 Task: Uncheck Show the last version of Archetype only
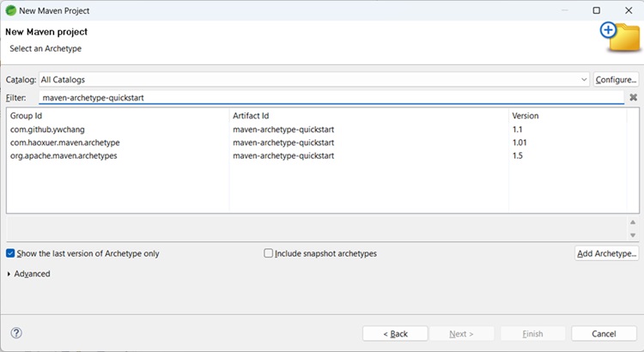11,253
